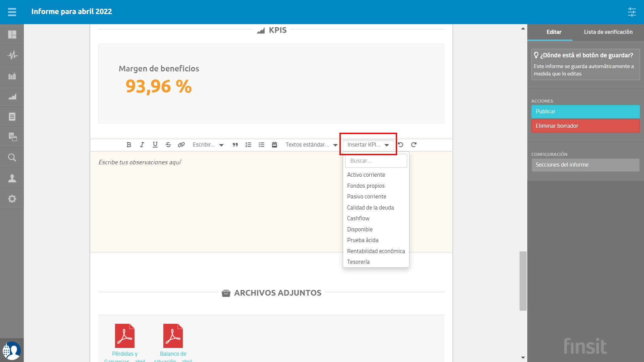This screenshot has height=362, width=644.
Task: Toggle strikethrough formatting
Action: (x=168, y=145)
